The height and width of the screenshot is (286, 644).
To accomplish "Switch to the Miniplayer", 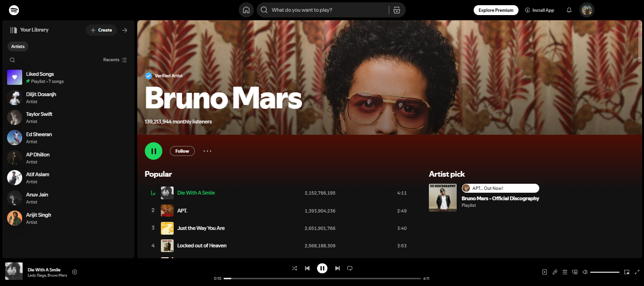I will pos(627,272).
